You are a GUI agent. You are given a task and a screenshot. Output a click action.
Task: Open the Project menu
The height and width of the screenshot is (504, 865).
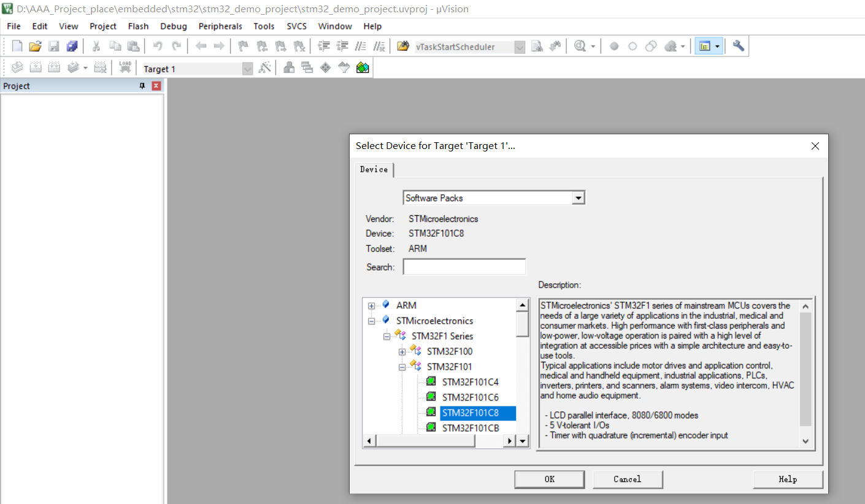click(103, 26)
